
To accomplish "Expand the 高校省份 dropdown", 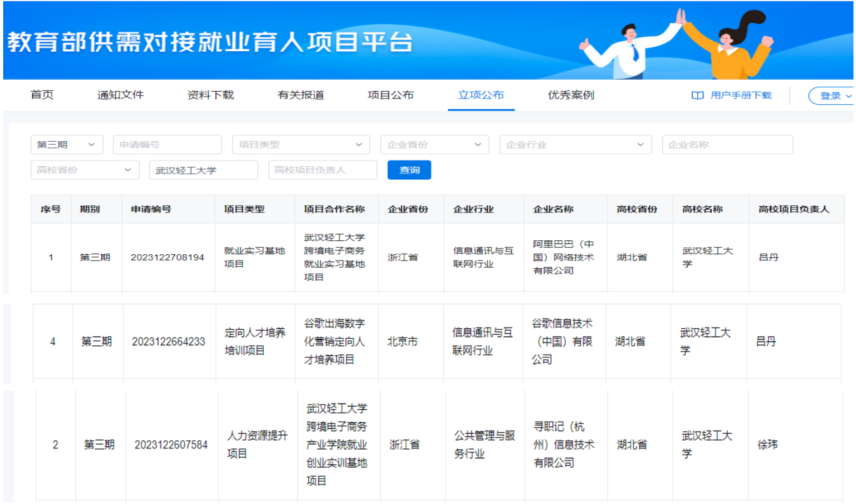I will [x=85, y=170].
